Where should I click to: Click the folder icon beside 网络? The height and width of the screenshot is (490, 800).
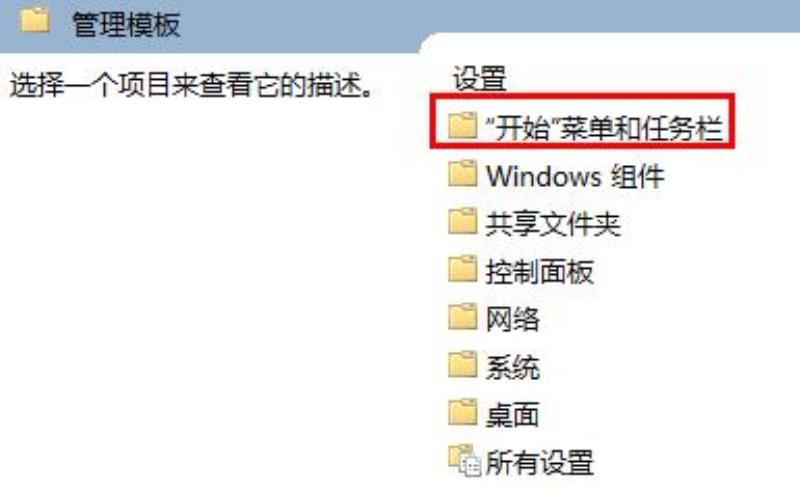point(463,316)
